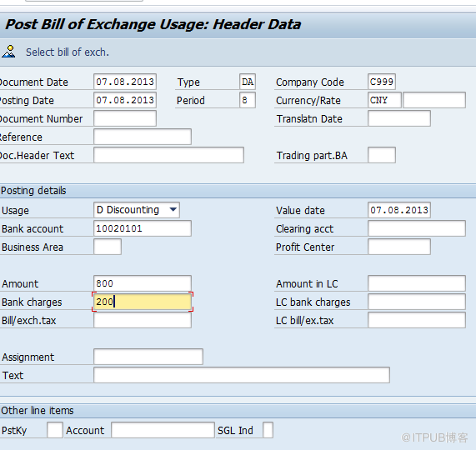Image resolution: width=476 pixels, height=450 pixels.
Task: Click the Post Bill of Exchange Usage title
Action: point(153,25)
